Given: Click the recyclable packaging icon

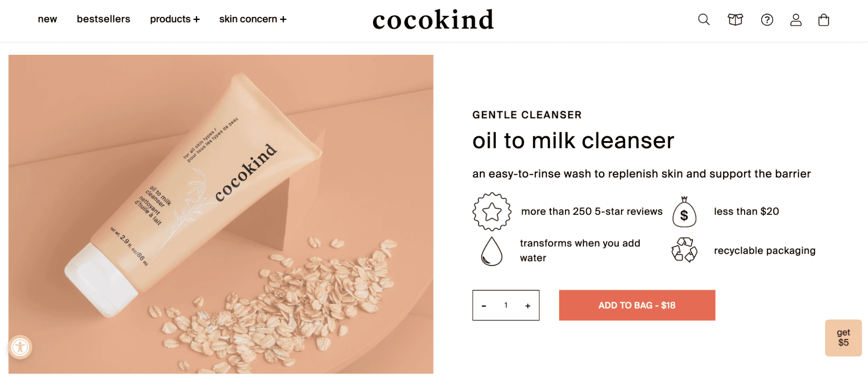Looking at the screenshot, I should coord(684,250).
